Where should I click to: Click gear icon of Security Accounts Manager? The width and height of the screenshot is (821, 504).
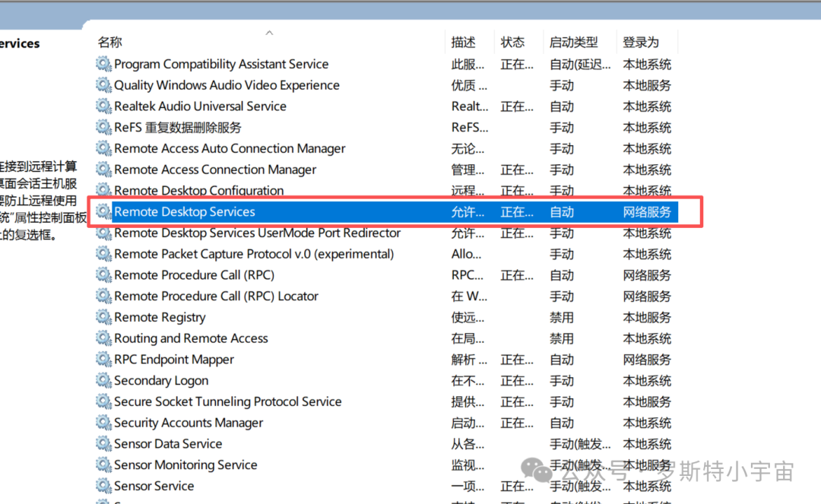(103, 423)
